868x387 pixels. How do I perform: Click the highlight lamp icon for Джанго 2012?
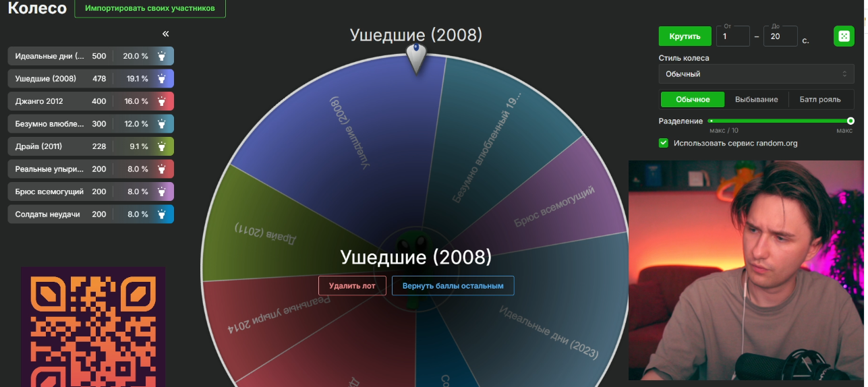pyautogui.click(x=161, y=101)
